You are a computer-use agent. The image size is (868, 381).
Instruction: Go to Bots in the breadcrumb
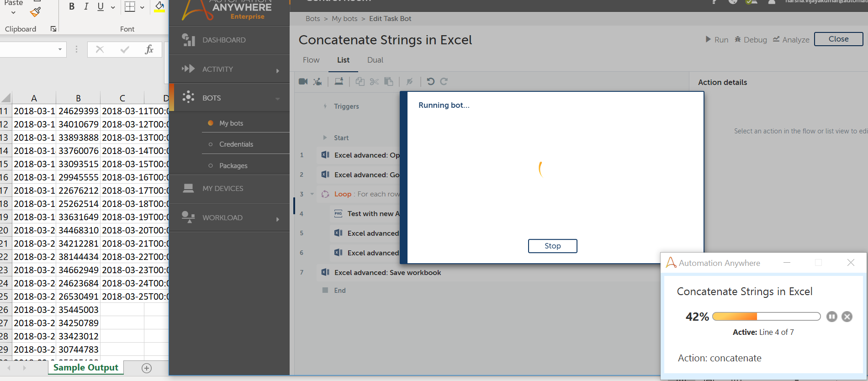click(x=312, y=18)
